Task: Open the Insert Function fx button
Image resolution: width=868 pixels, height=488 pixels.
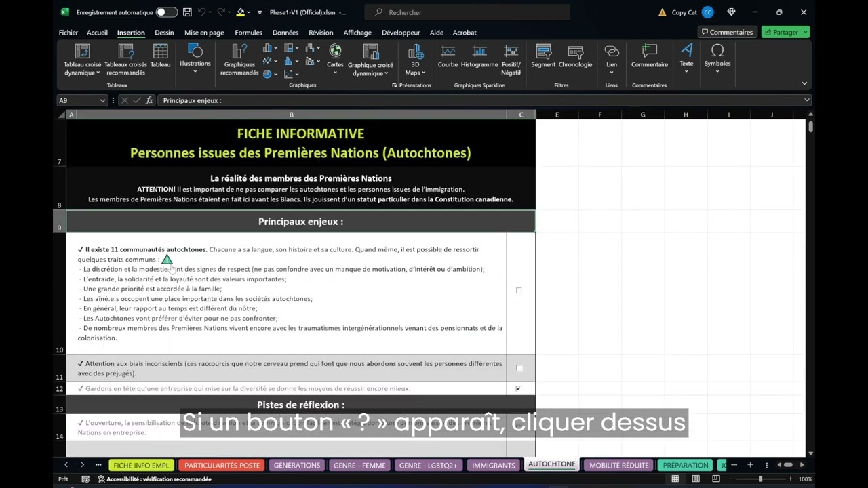Action: coord(149,100)
